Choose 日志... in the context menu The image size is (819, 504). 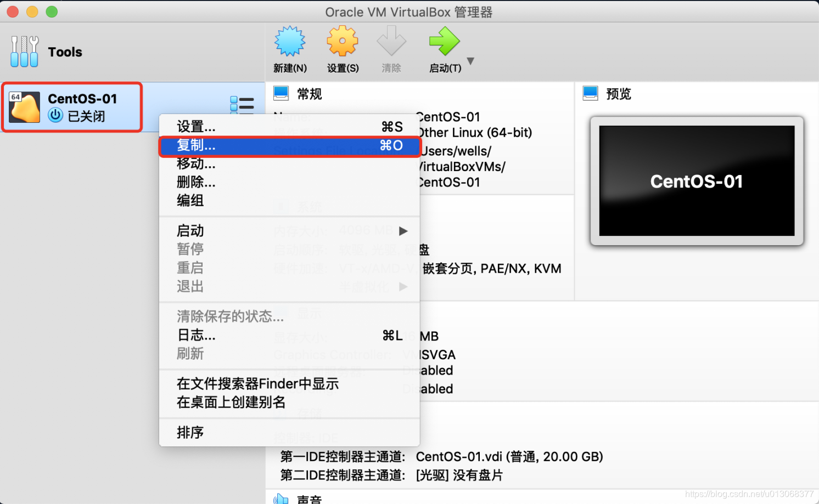tap(289, 335)
